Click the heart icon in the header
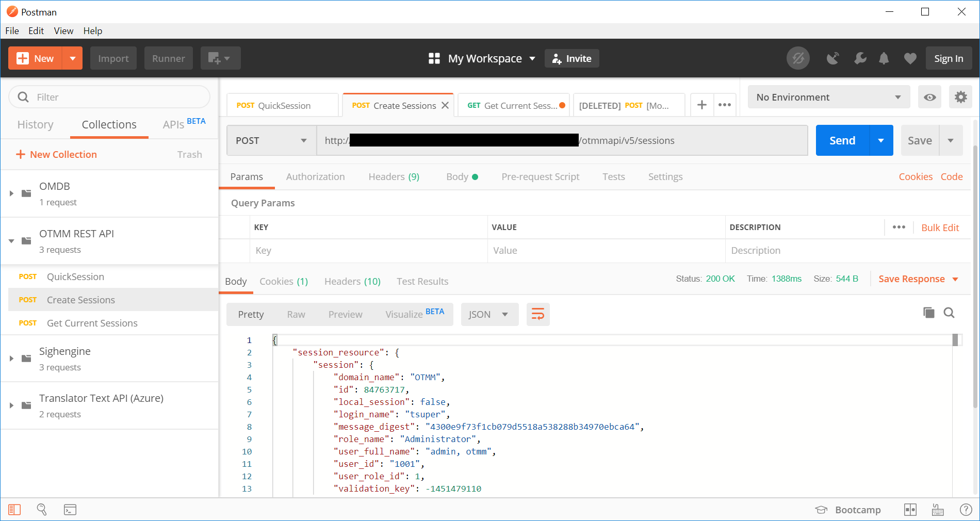 click(x=910, y=58)
